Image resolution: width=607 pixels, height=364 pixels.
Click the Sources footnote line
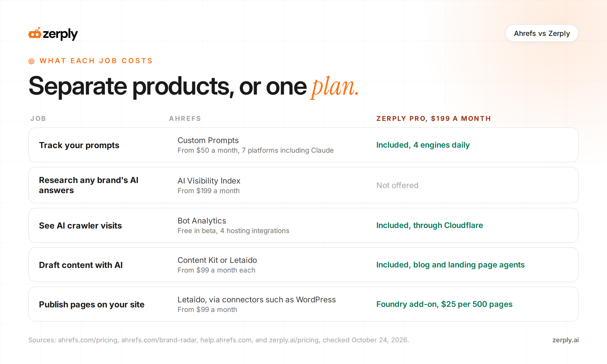click(x=219, y=340)
